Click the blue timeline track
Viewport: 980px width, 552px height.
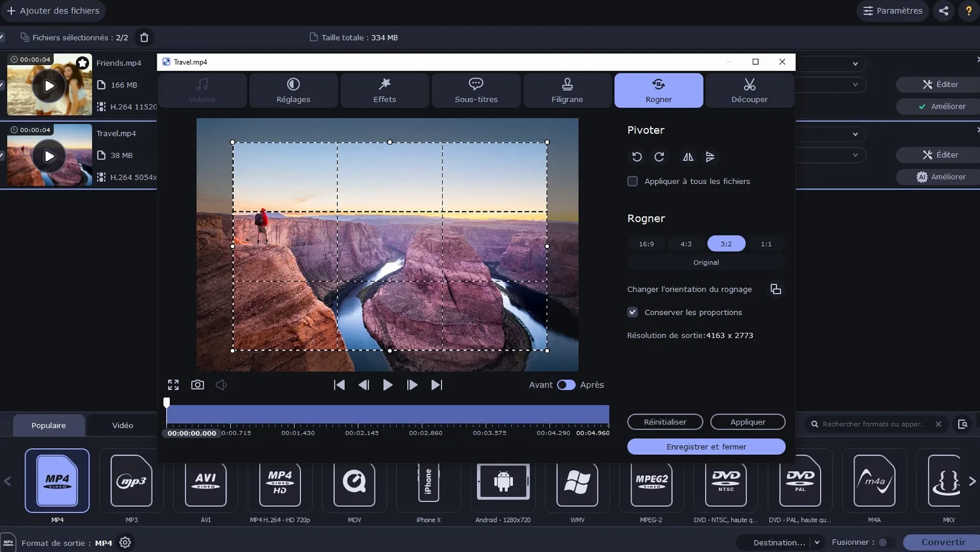388,415
